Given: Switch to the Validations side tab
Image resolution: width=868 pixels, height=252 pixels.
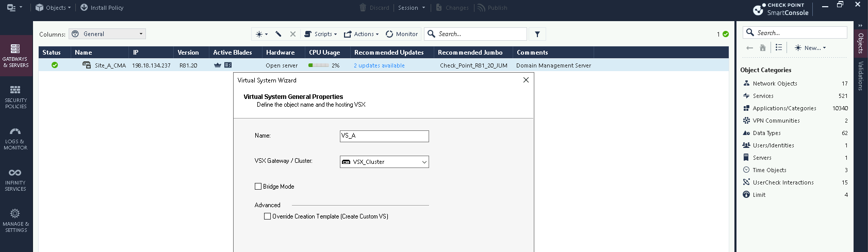Looking at the screenshot, I should pos(860,76).
